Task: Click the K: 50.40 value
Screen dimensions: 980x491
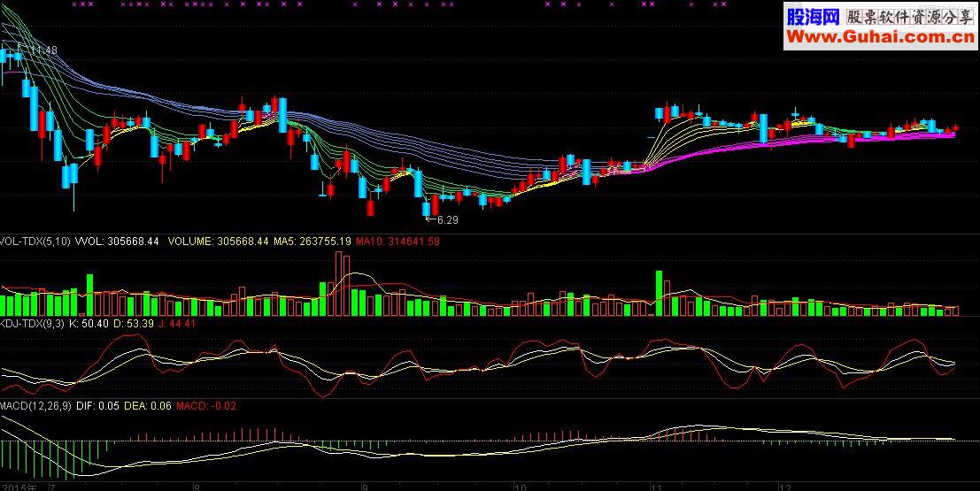Action: click(89, 323)
